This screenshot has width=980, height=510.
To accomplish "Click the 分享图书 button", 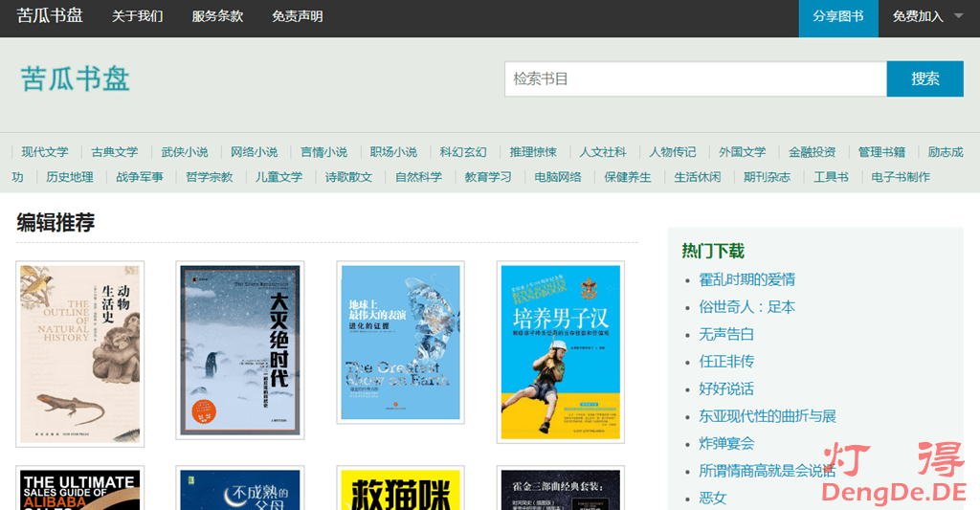I will [x=837, y=16].
